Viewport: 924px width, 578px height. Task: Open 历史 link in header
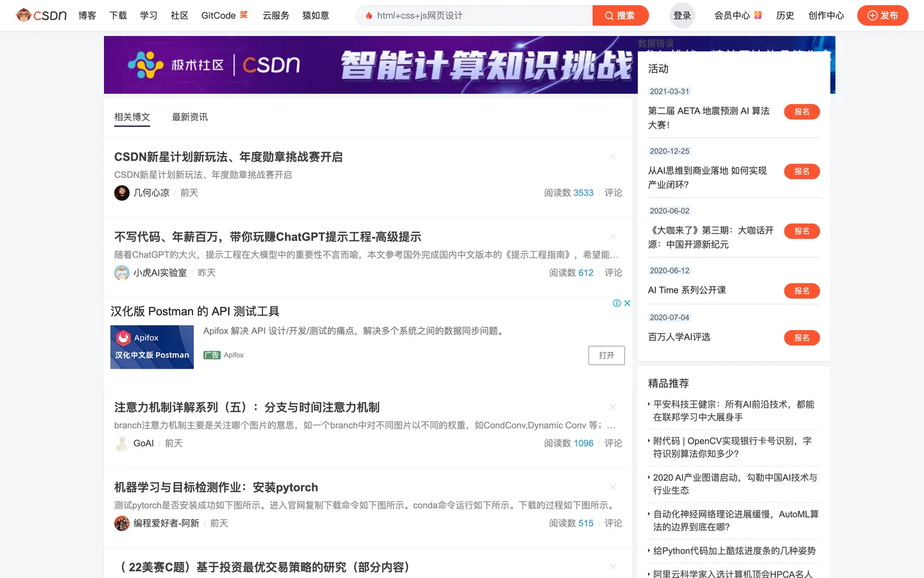(x=785, y=15)
